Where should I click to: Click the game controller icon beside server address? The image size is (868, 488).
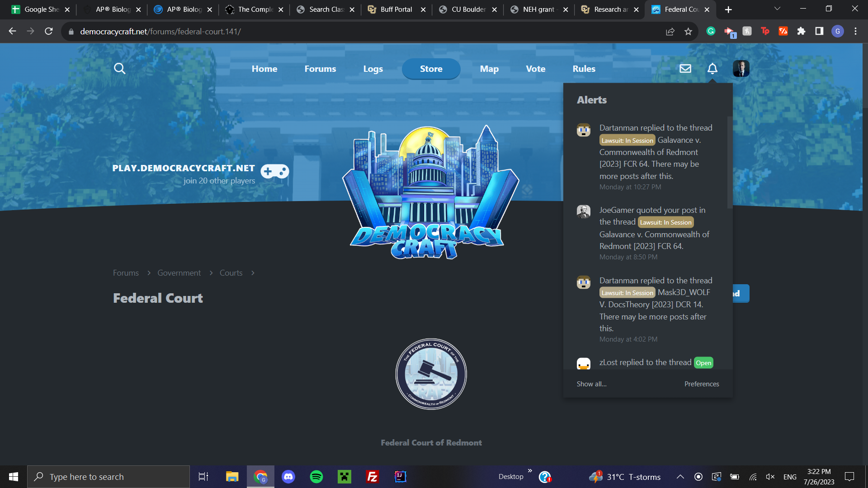click(275, 171)
